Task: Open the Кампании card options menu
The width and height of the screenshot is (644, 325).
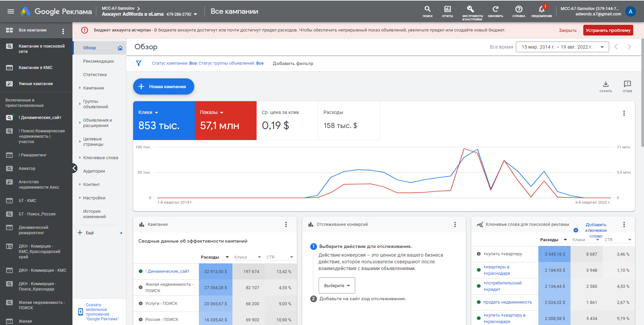Action: [286, 224]
